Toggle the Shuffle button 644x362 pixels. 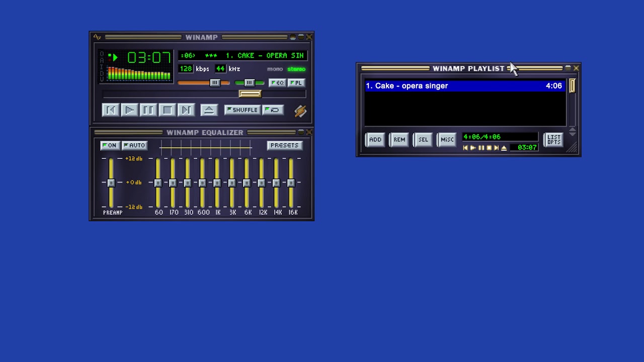pyautogui.click(x=242, y=110)
